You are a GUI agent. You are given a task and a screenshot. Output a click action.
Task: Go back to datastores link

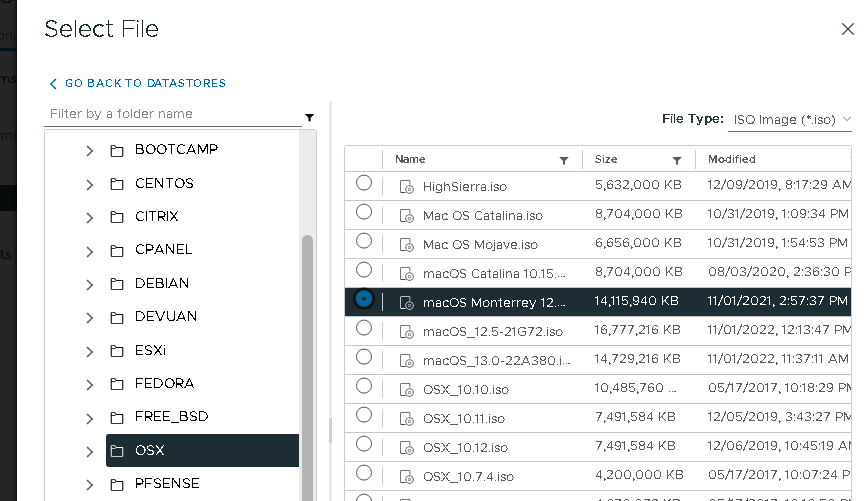click(x=138, y=84)
